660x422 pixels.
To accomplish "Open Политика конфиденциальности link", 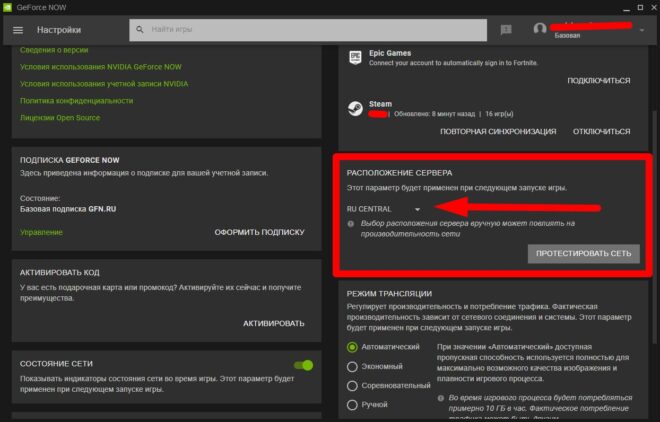I will [x=77, y=101].
